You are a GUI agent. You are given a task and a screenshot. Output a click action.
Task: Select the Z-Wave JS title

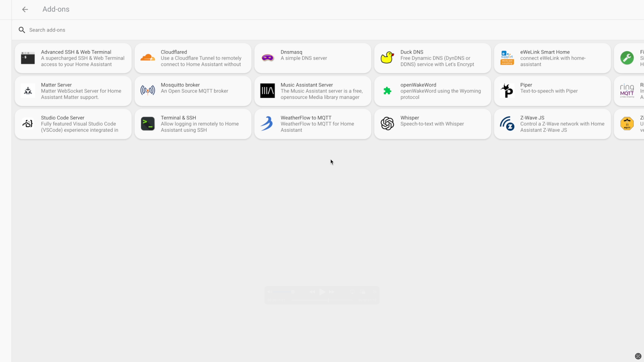(x=532, y=118)
